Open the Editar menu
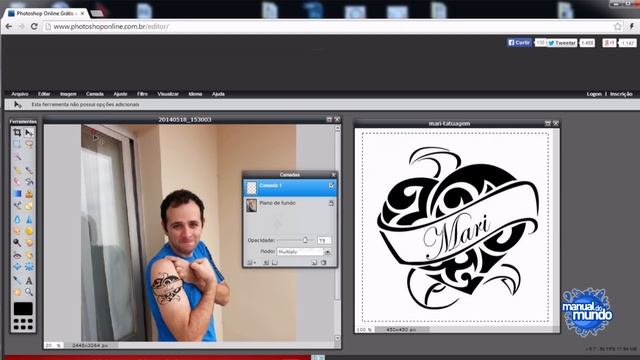Screen dimensions: 640x360 (44, 94)
